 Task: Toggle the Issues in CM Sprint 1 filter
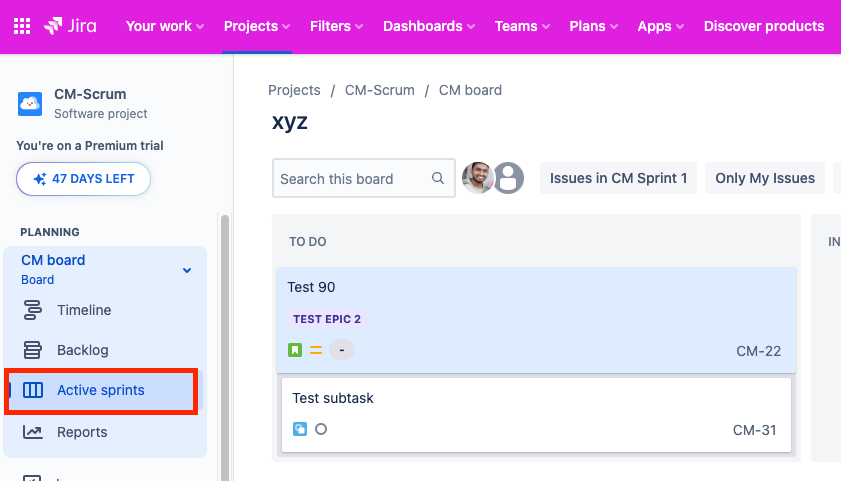click(x=618, y=178)
